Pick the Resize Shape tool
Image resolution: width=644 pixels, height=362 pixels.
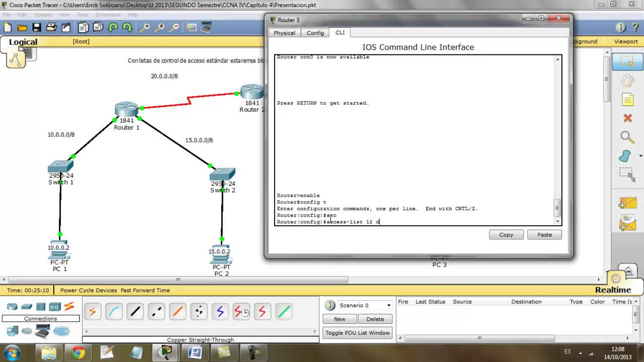point(627,175)
